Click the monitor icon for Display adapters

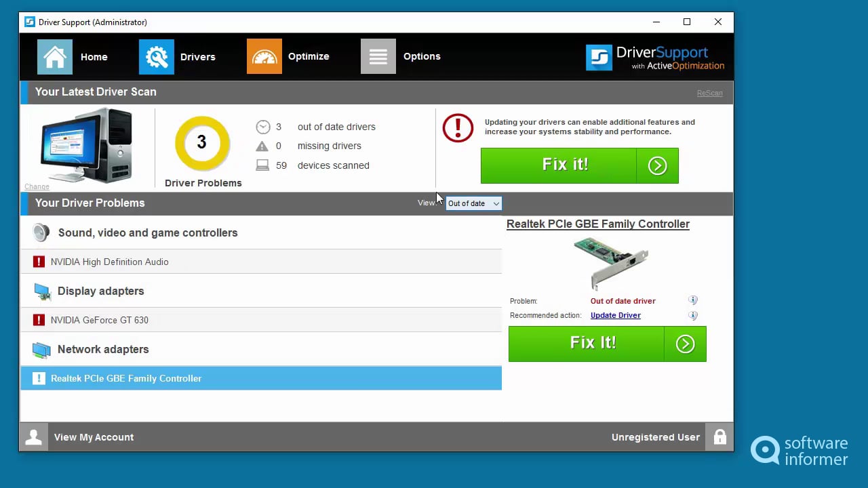tap(42, 291)
